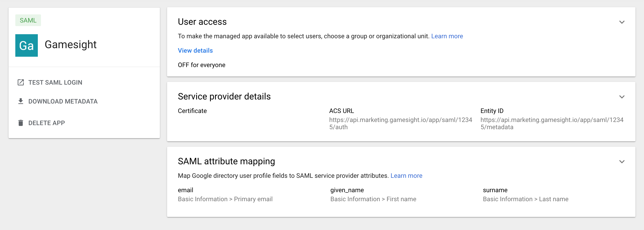Image resolution: width=644 pixels, height=230 pixels.
Task: Expand the User access section chevron
Action: click(x=622, y=22)
